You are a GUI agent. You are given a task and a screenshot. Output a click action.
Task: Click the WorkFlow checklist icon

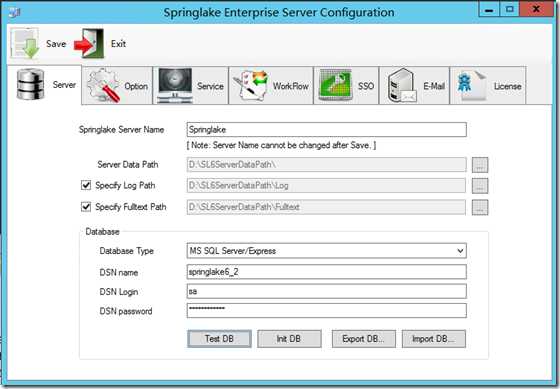[251, 86]
